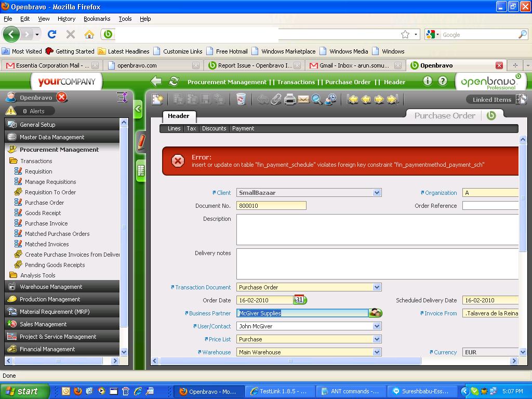Viewport: 532px width, 399px height.
Task: Click the Search magnifier toolbar icon
Action: click(316, 99)
